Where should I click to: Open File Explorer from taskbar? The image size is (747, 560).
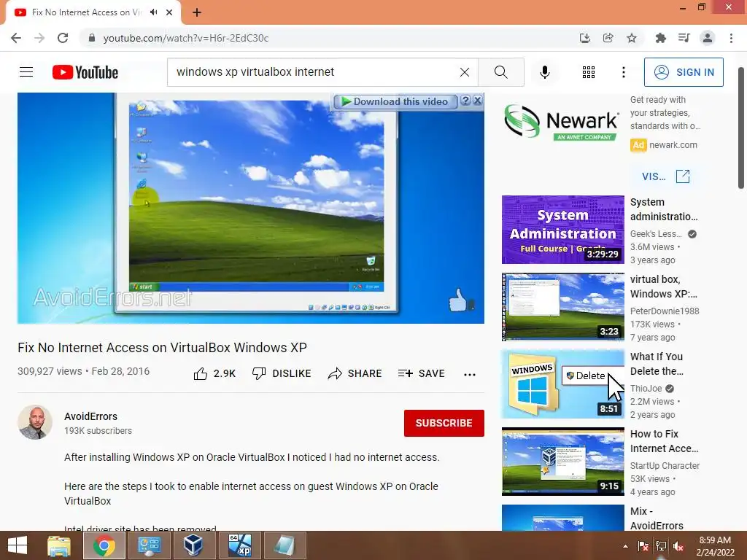[59, 545]
